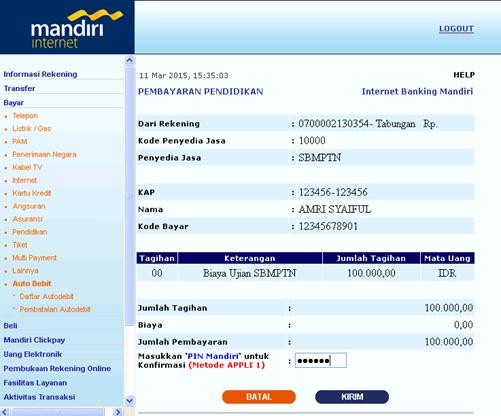Choose Multi Payment option
Screen dimensions: 501x416
34,258
